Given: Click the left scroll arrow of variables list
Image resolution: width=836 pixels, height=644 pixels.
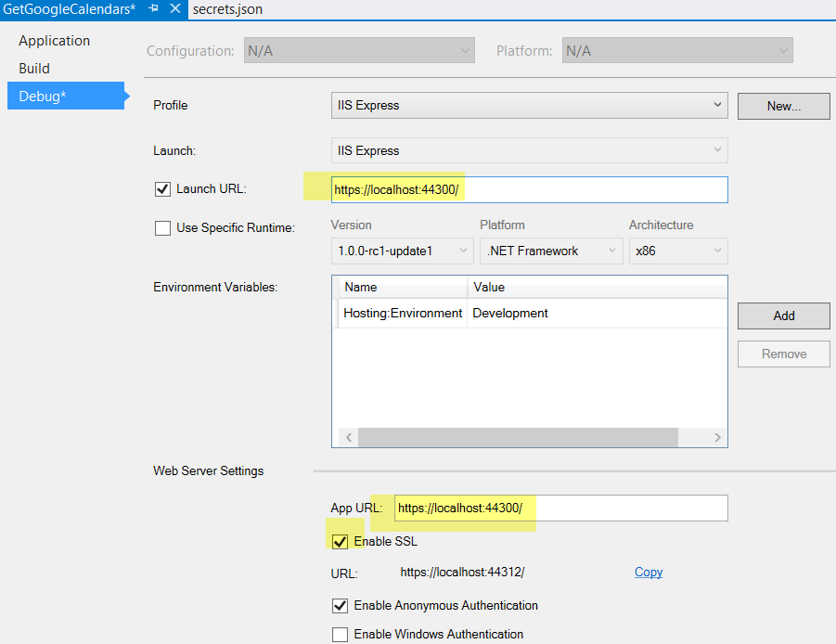Looking at the screenshot, I should tap(349, 438).
